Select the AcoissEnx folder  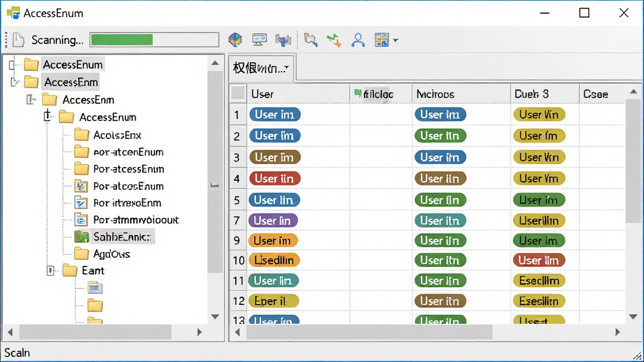click(x=108, y=135)
